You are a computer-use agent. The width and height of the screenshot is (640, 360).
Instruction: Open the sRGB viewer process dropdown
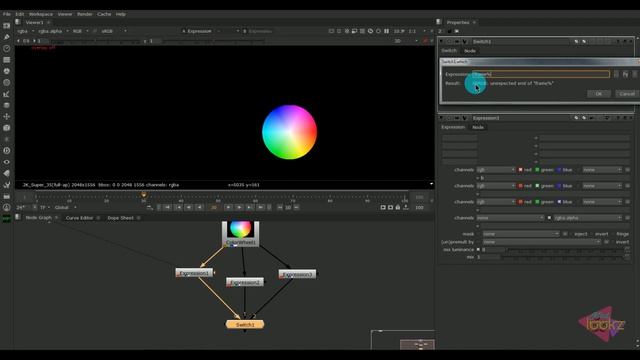click(x=113, y=31)
